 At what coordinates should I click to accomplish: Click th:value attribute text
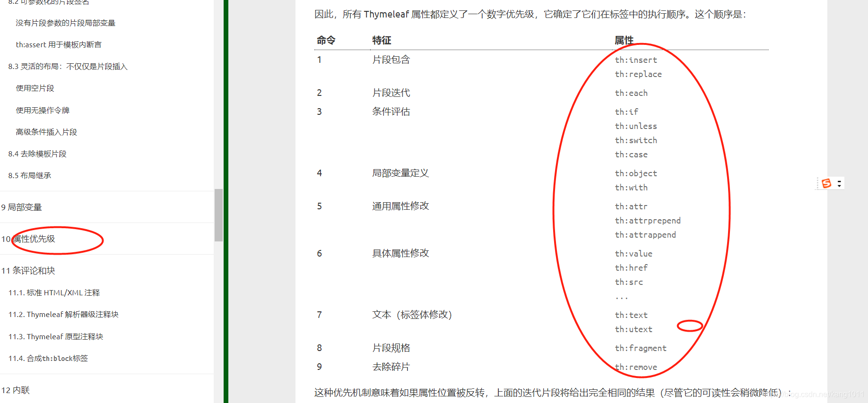[x=634, y=254]
